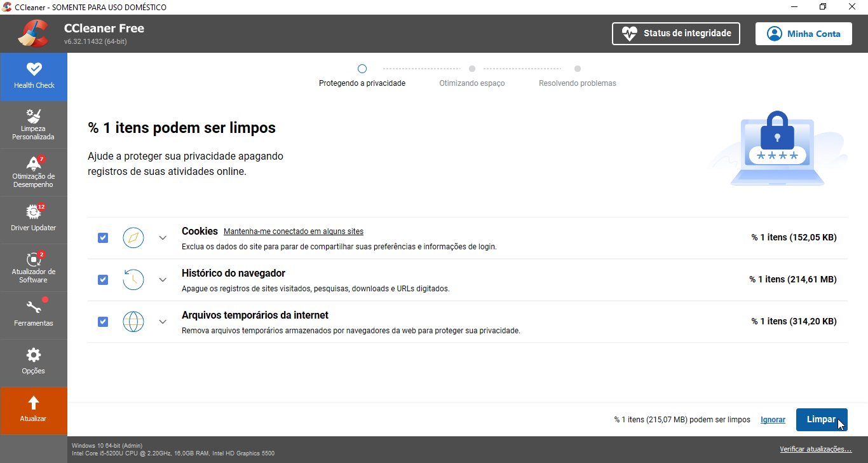
Task: Expand Arquivos temporários da internet chevron
Action: [163, 322]
